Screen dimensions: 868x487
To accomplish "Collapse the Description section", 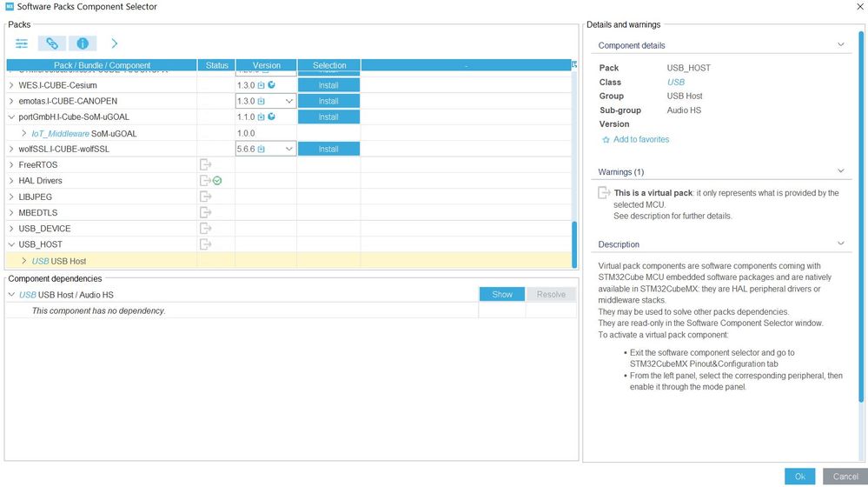I will click(841, 243).
